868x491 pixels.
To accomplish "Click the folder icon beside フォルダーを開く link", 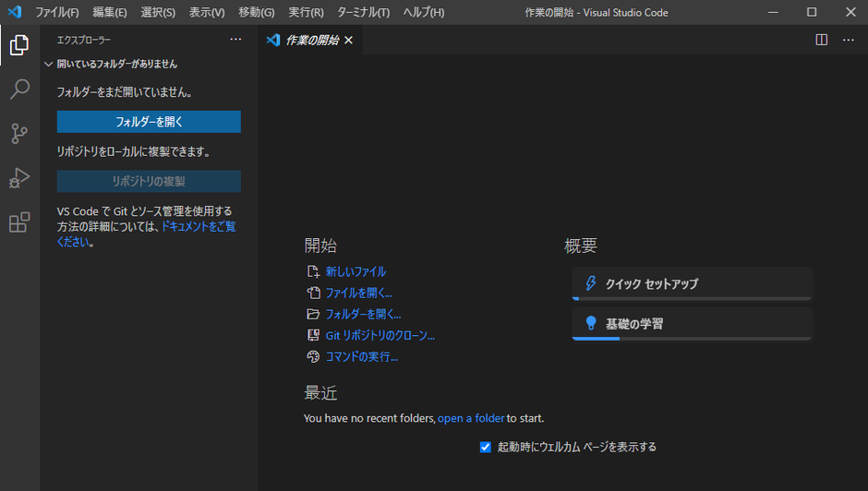I will (313, 314).
